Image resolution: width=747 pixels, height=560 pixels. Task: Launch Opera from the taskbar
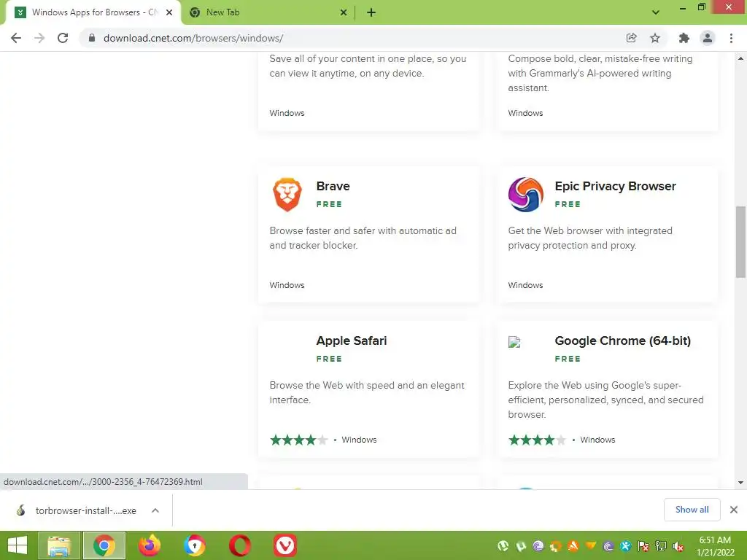point(240,545)
